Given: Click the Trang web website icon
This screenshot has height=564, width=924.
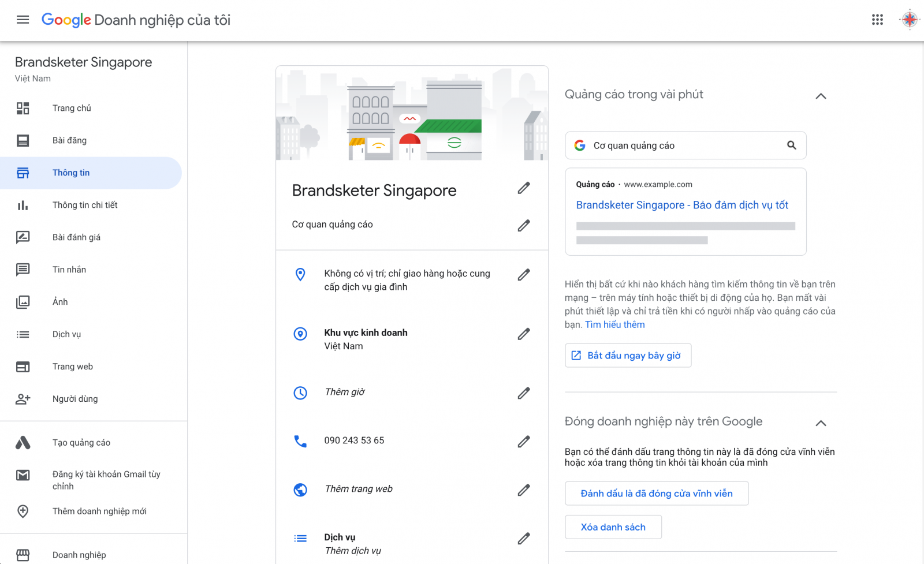Looking at the screenshot, I should click(23, 367).
